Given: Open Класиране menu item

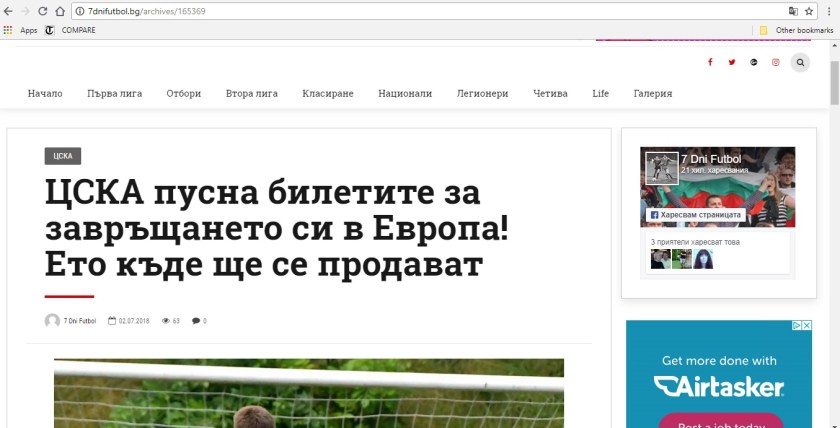Looking at the screenshot, I should (328, 93).
